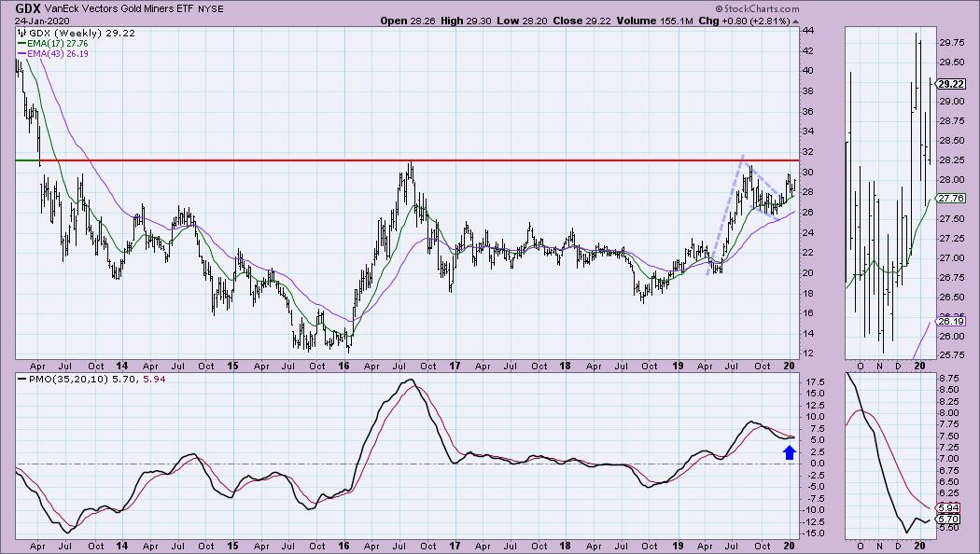Click the black 29.22 price tag in right panel
Image resolution: width=980 pixels, height=554 pixels.
pos(952,83)
